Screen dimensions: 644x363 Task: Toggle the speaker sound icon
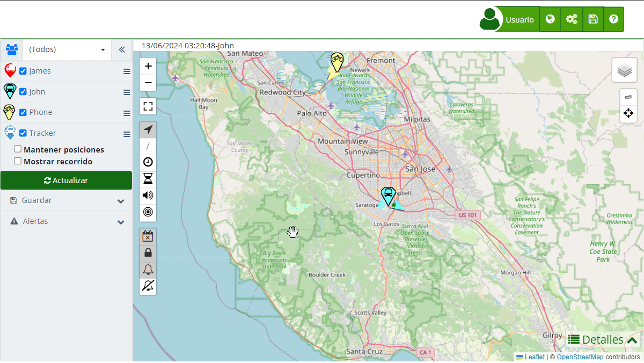(x=148, y=195)
